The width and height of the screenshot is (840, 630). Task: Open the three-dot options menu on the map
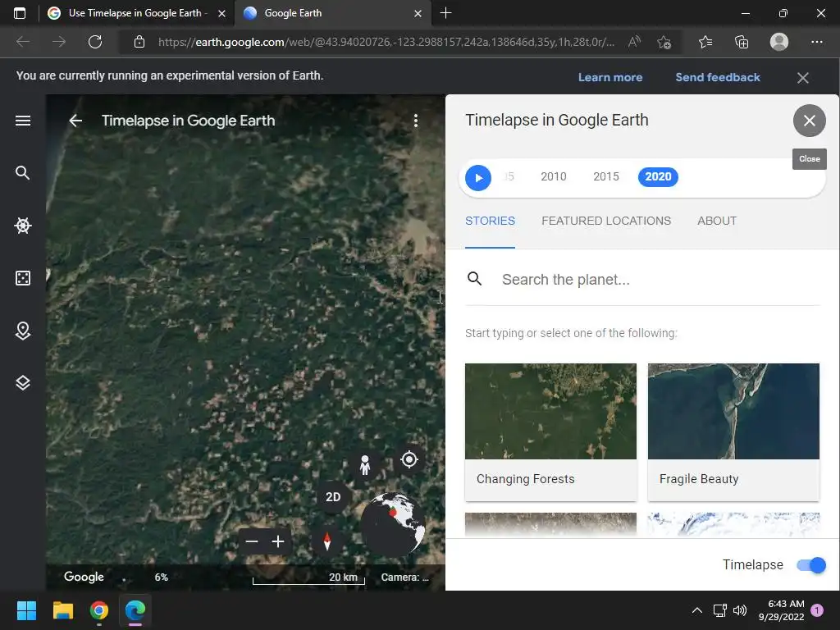point(416,121)
